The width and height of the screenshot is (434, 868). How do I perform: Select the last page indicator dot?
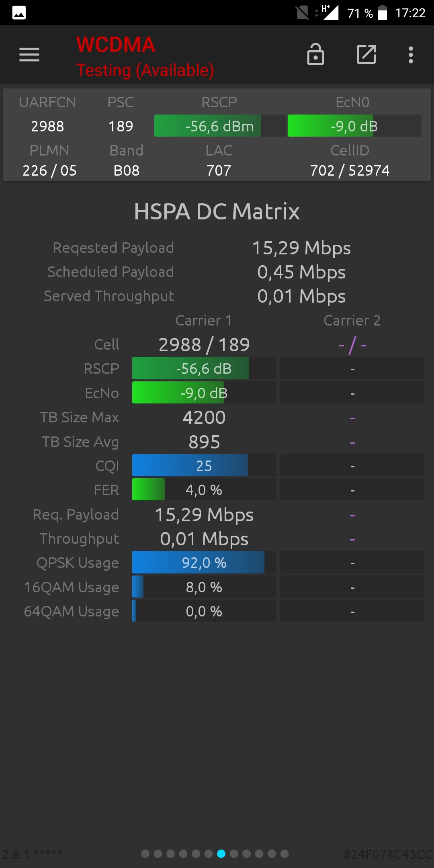coord(285,854)
